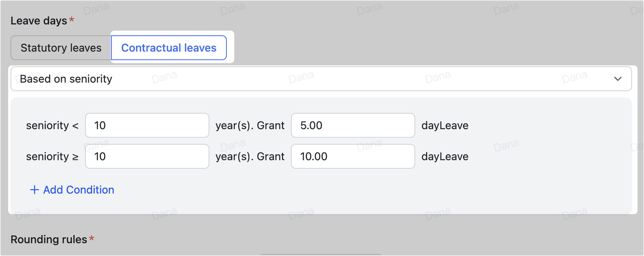This screenshot has width=644, height=256.
Task: Click the 10.00 dayLeave grant field
Action: point(353,156)
